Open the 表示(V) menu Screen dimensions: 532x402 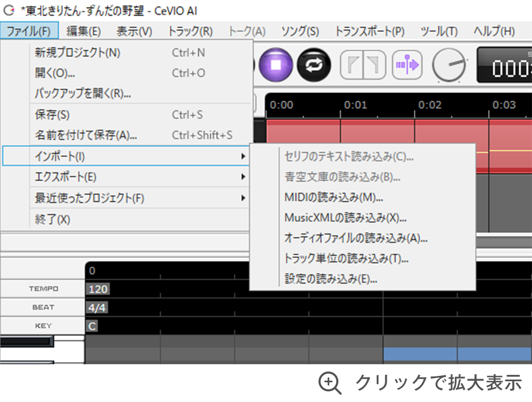[x=135, y=31]
